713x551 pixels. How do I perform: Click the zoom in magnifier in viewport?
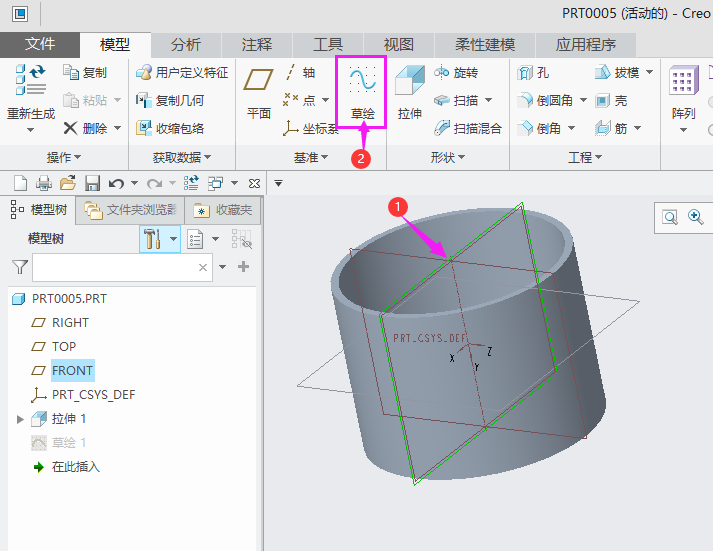click(x=695, y=217)
